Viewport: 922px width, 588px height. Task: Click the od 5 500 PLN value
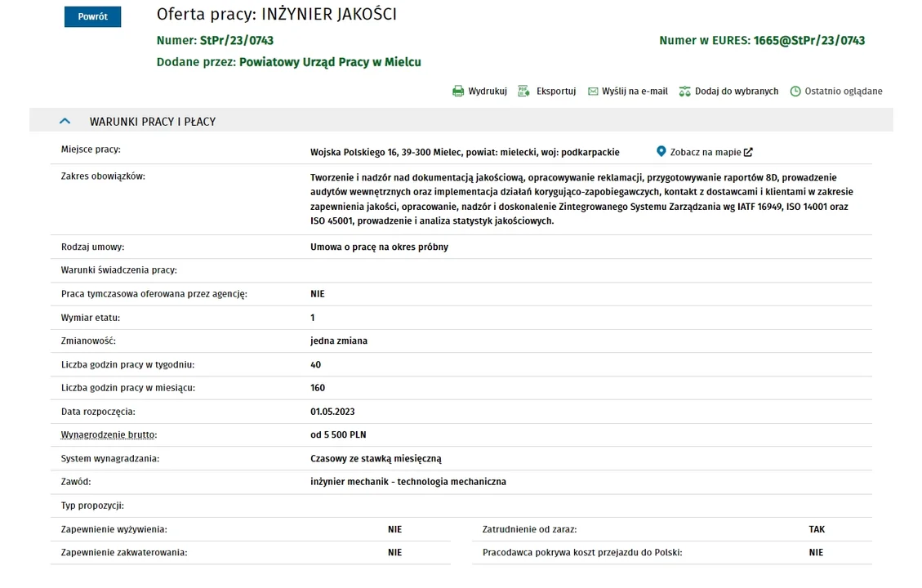(x=338, y=434)
